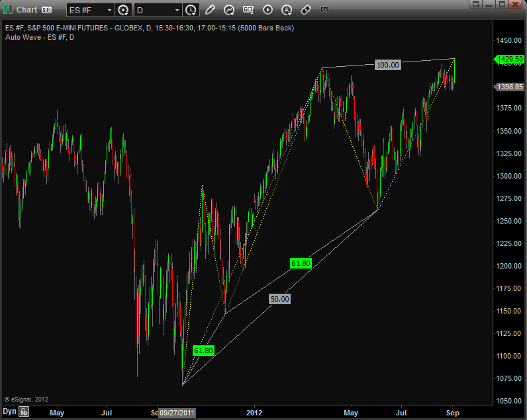This screenshot has height=420, width=527.
Task: Click the Auto Wave study label
Action: coord(40,36)
